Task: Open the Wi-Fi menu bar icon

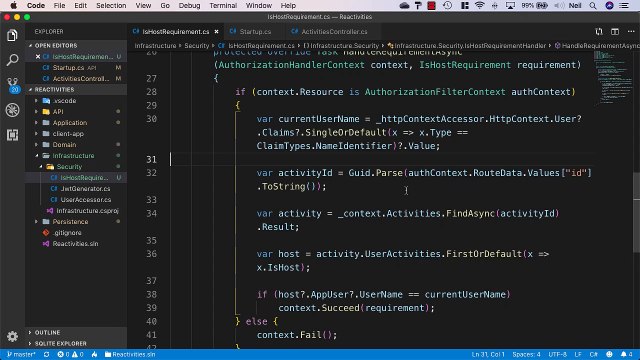Action: 480,5
